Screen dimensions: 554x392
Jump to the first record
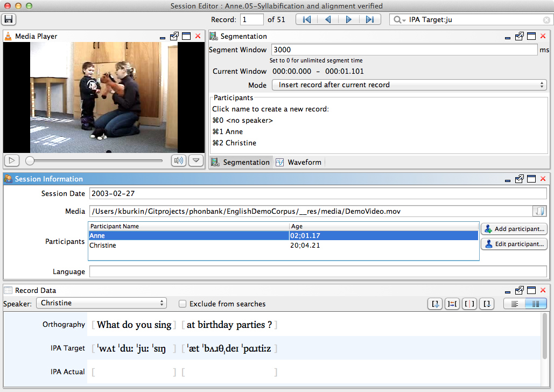tap(307, 19)
